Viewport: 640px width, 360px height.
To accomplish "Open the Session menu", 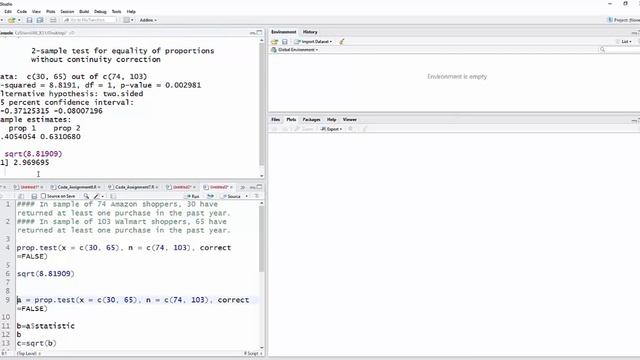I will click(x=67, y=11).
